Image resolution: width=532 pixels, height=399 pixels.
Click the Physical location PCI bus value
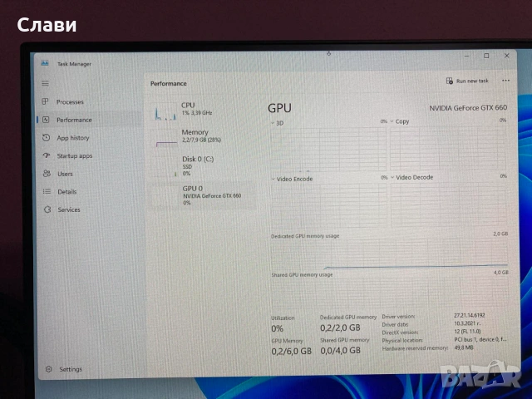click(x=480, y=339)
